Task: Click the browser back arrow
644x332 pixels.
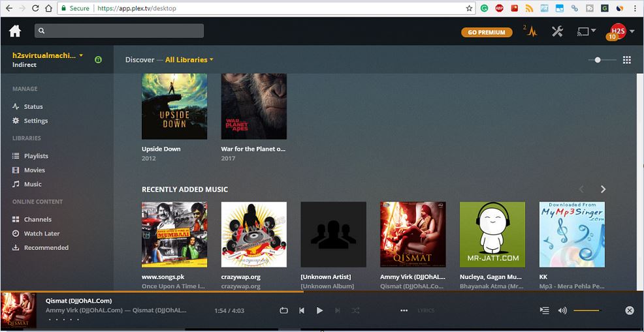Action: tap(8, 8)
